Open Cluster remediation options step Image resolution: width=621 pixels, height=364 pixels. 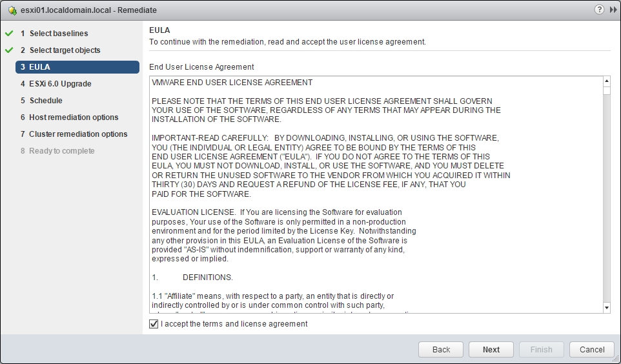click(x=78, y=134)
